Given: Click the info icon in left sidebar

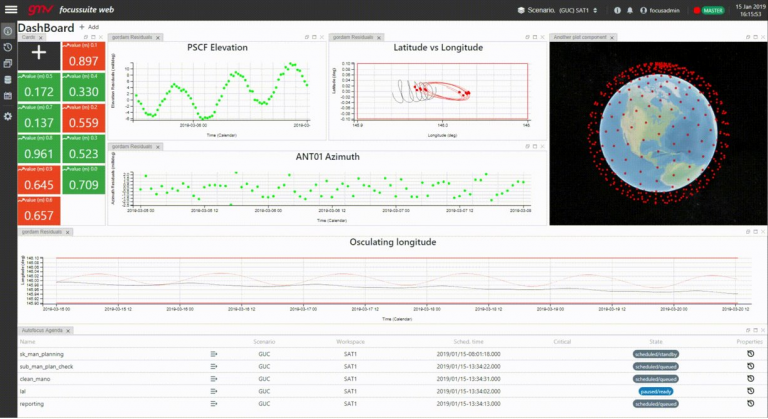Looking at the screenshot, I should [x=8, y=31].
